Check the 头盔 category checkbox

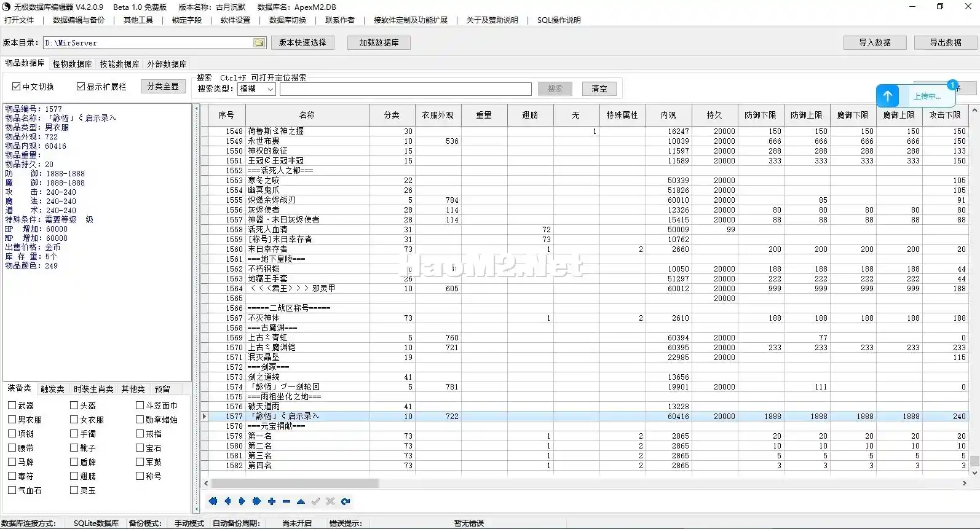click(74, 406)
